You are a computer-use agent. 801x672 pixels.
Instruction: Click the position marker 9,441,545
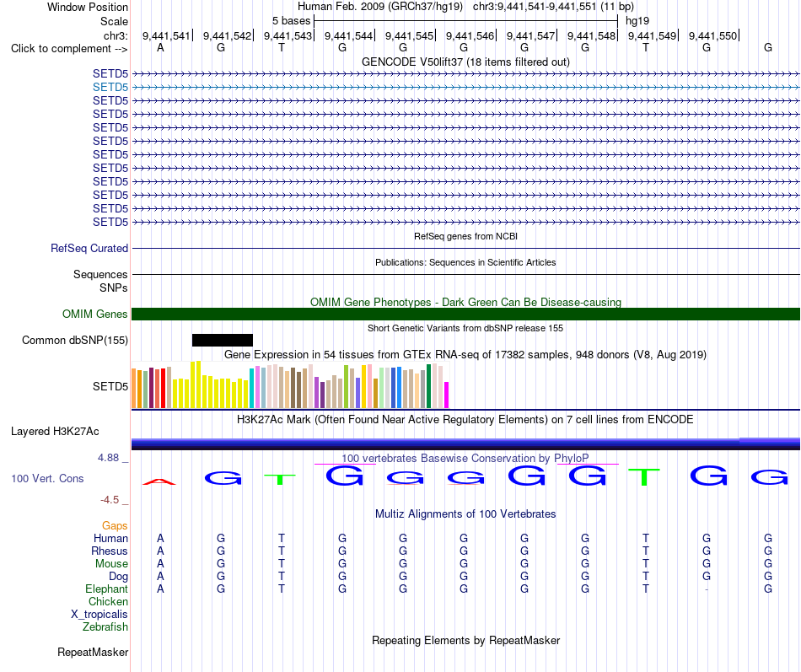tap(409, 35)
